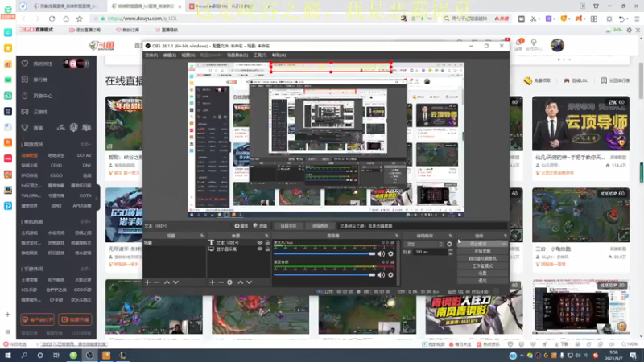This screenshot has height=362, width=644.
Task: Switch to the first browser tab
Action: coord(68,6)
